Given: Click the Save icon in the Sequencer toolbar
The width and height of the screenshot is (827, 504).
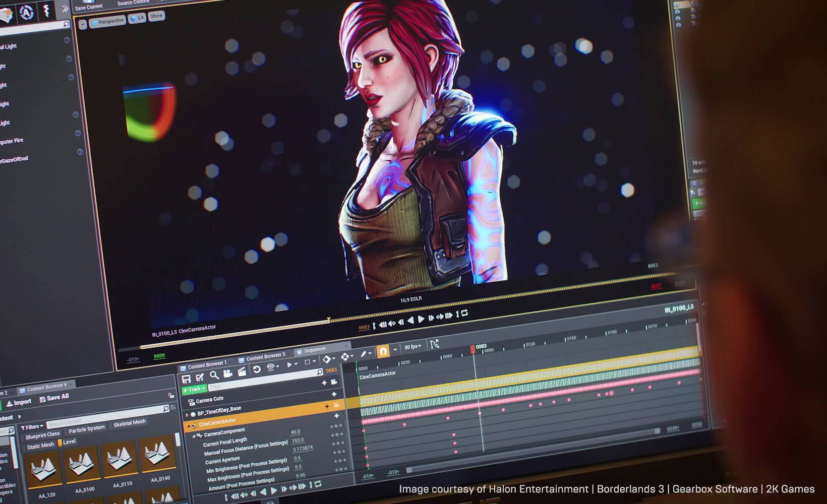Looking at the screenshot, I should [x=186, y=379].
